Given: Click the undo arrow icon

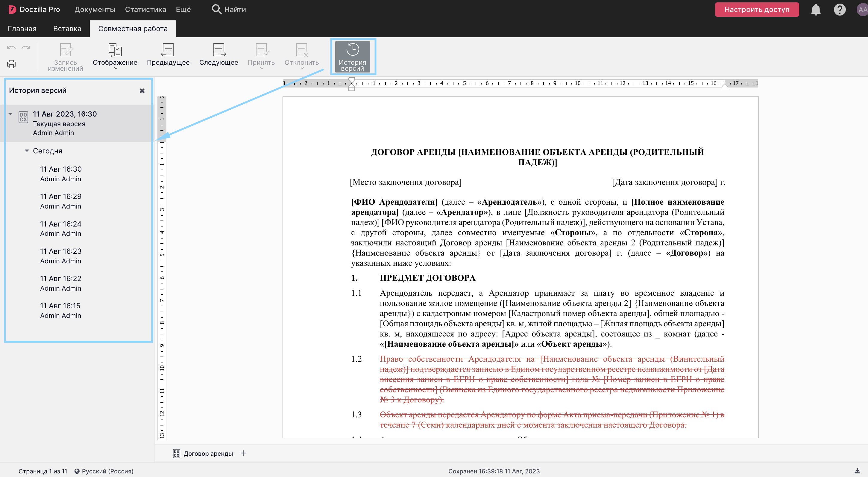Looking at the screenshot, I should pos(11,48).
